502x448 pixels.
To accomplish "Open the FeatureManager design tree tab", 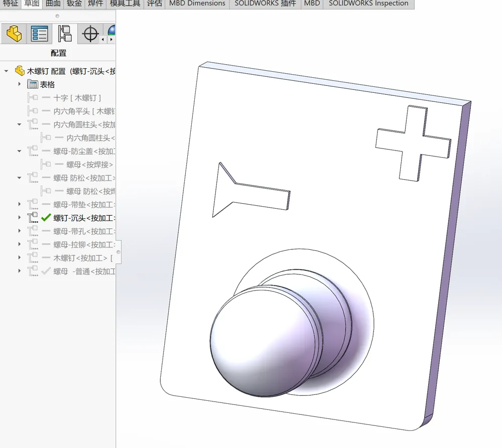I will [14, 34].
